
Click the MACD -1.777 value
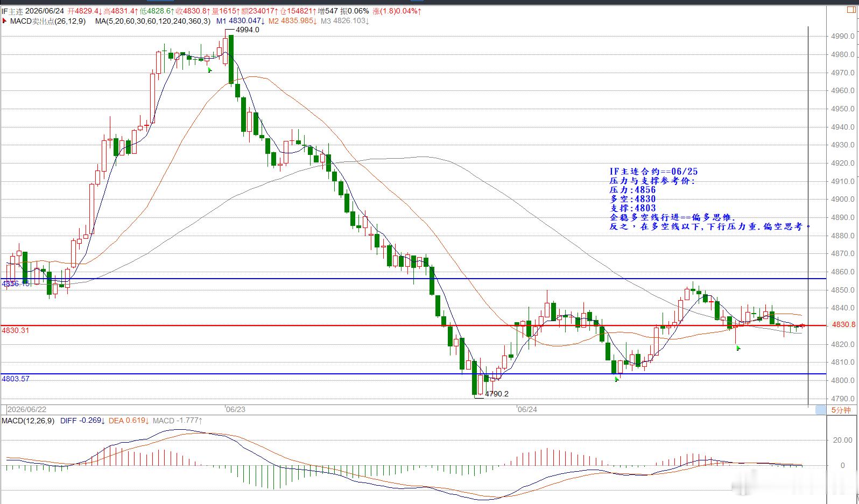[178, 421]
